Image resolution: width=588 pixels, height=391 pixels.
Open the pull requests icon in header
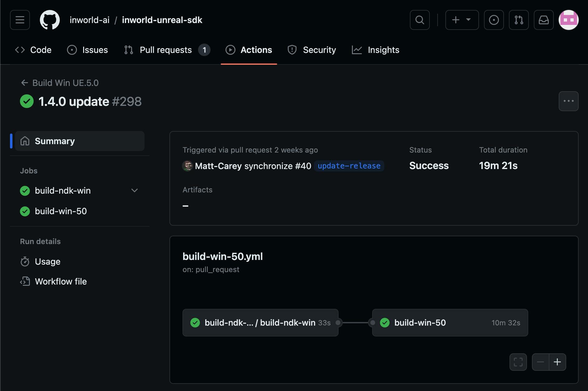[519, 20]
